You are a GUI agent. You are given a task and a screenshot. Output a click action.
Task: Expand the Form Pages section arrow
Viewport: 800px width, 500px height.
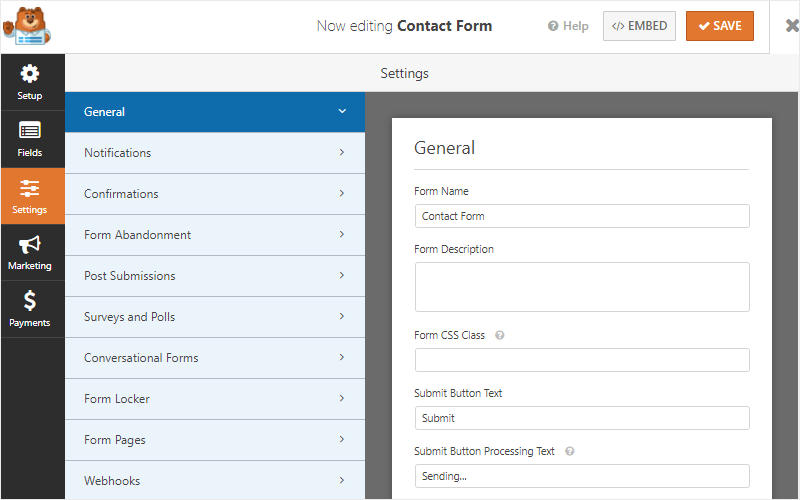click(342, 439)
